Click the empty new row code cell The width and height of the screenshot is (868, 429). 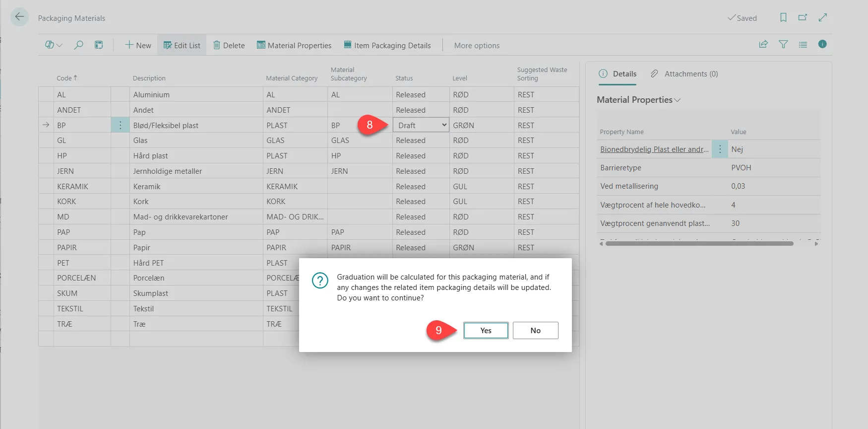point(82,339)
